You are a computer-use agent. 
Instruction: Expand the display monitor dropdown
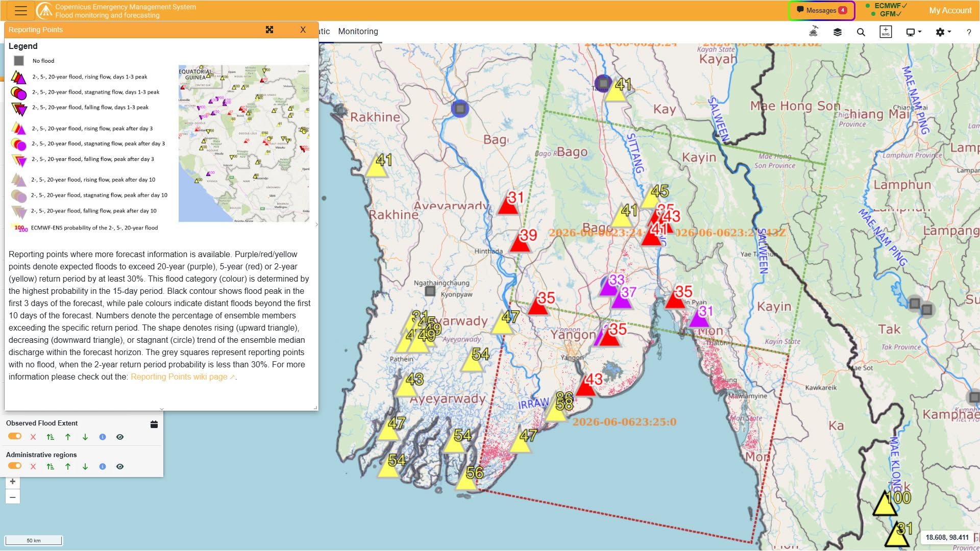tap(913, 32)
